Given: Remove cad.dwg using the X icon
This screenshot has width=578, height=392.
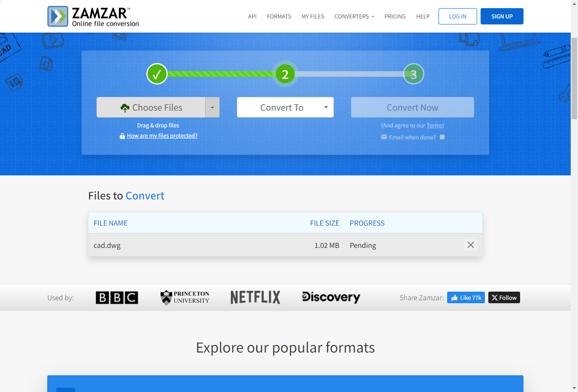Looking at the screenshot, I should click(x=470, y=245).
